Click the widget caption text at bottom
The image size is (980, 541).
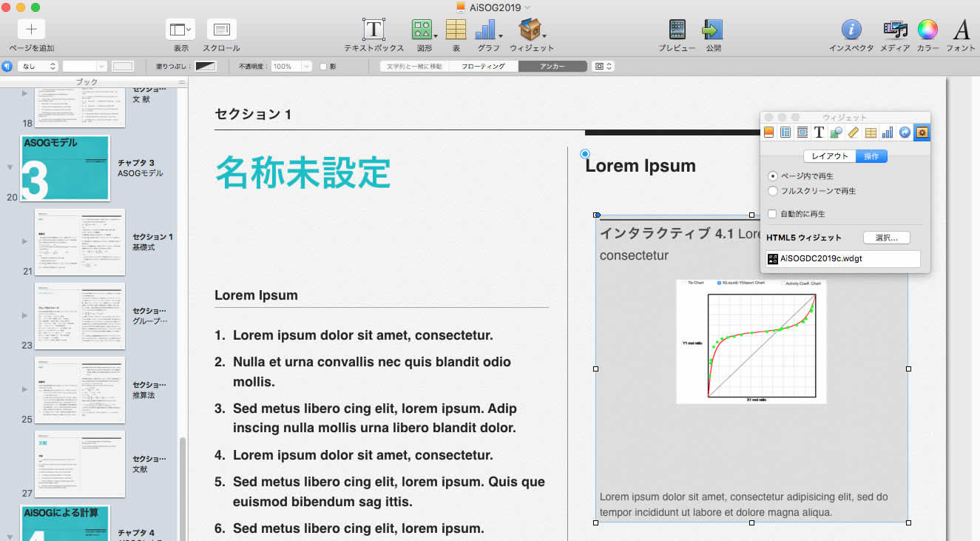click(x=743, y=505)
